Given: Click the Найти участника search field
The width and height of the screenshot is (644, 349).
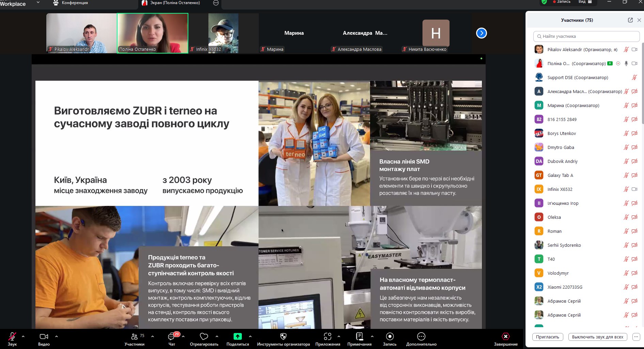Looking at the screenshot, I should point(586,36).
